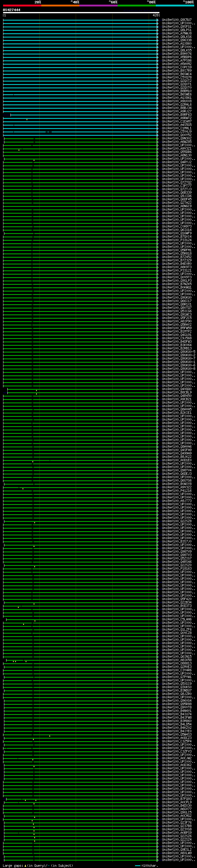This screenshot has height=868, width=197.
Task: Pick the UniRef100_C1MHL1 hit label
Action: [x=176, y=128]
